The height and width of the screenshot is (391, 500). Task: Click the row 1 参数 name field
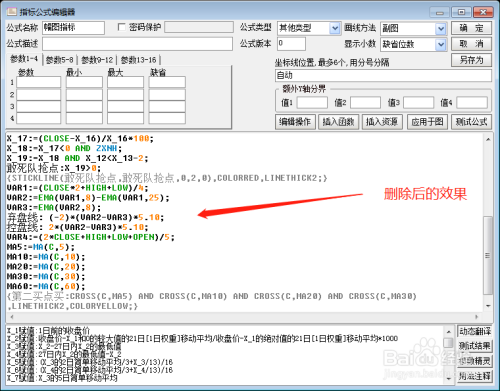tap(39, 82)
